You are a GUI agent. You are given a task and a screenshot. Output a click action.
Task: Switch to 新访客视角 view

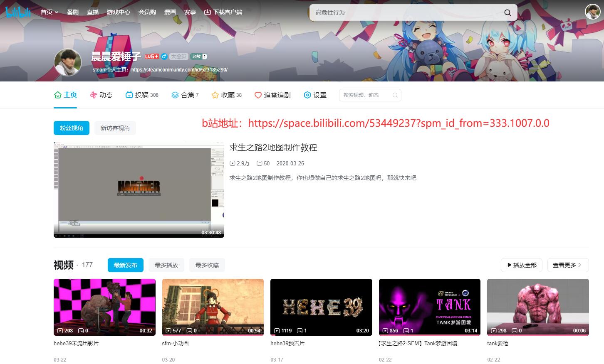pos(115,128)
